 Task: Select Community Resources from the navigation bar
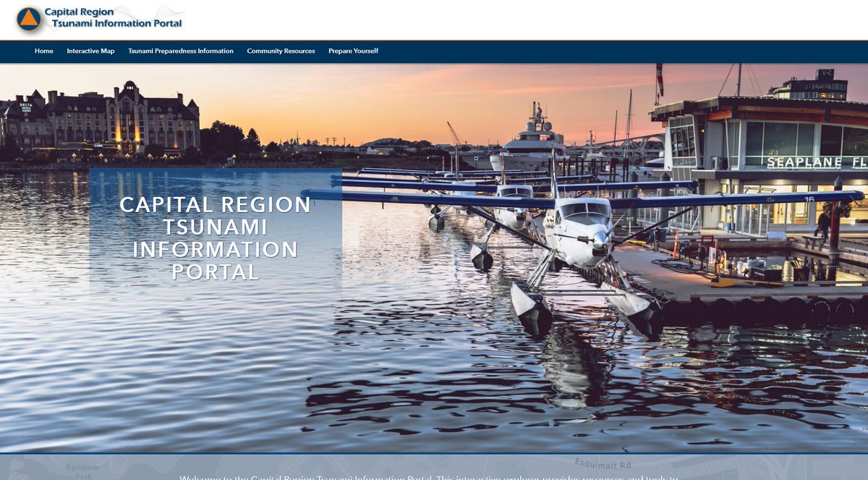[281, 51]
